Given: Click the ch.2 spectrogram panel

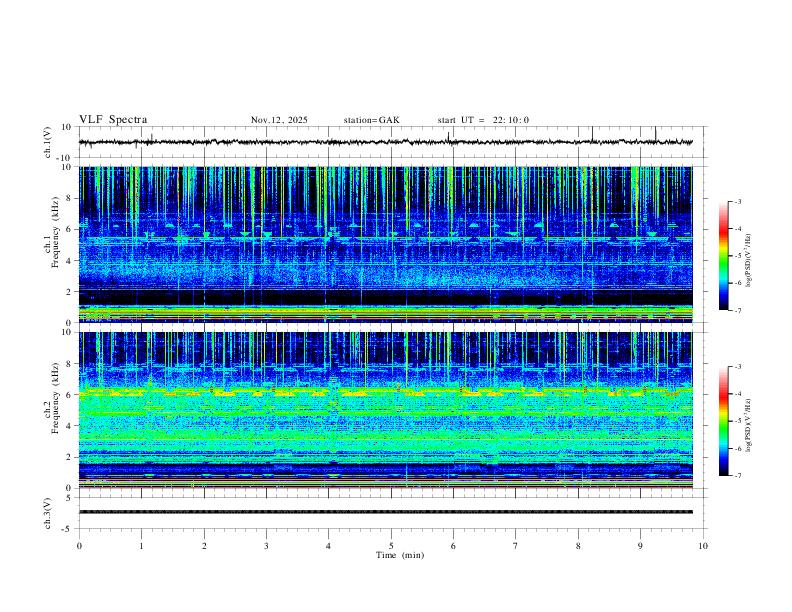Looking at the screenshot, I should pyautogui.click(x=386, y=410).
